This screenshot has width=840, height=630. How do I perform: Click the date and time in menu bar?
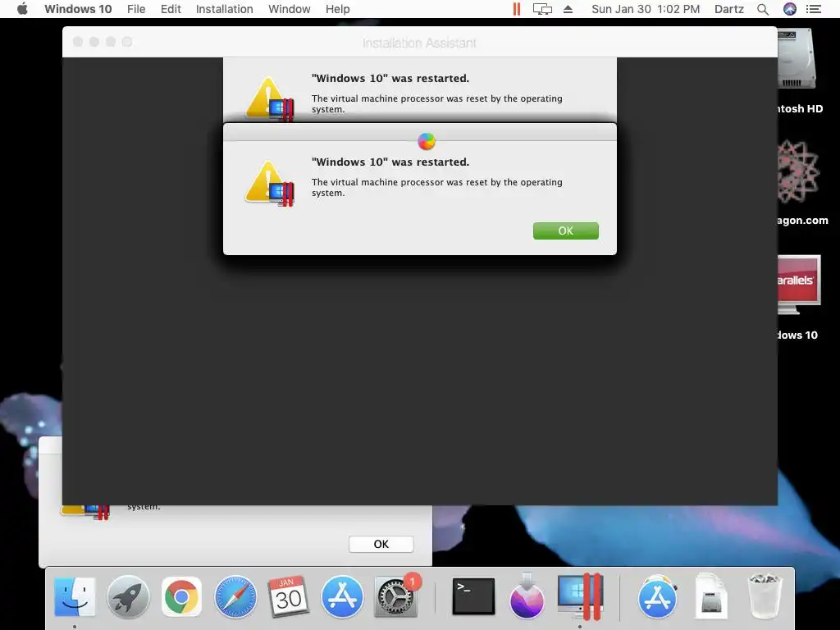[646, 9]
